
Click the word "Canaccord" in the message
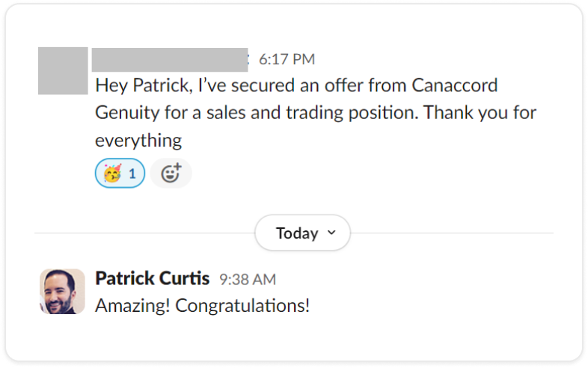pyautogui.click(x=454, y=85)
